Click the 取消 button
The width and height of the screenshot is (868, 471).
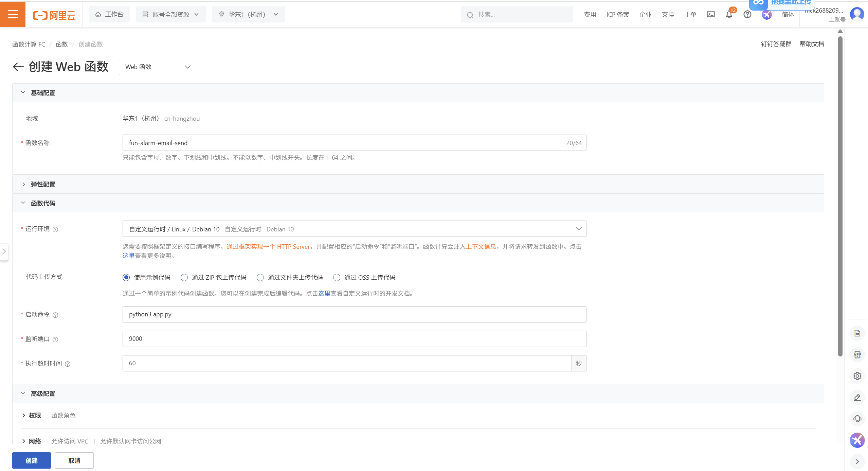click(x=74, y=460)
